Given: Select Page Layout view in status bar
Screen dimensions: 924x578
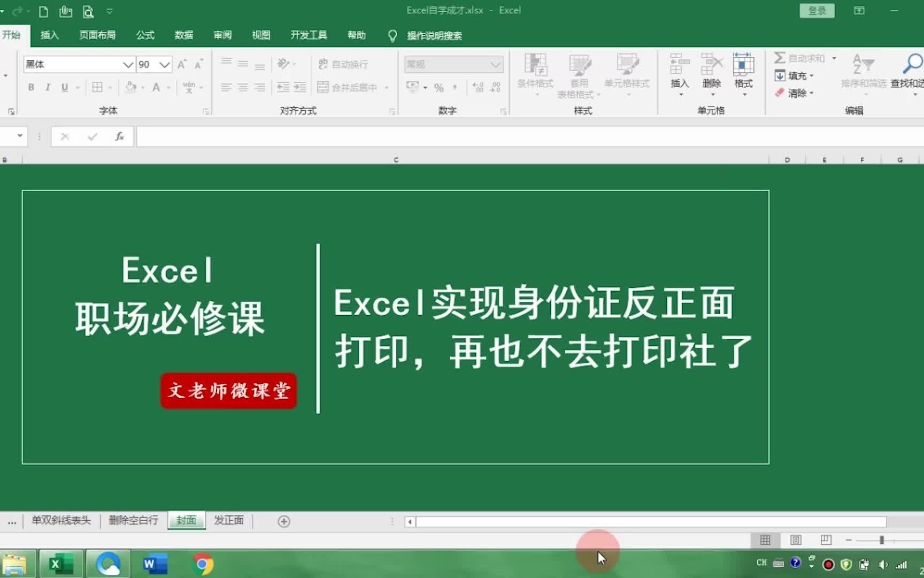Looking at the screenshot, I should [796, 540].
